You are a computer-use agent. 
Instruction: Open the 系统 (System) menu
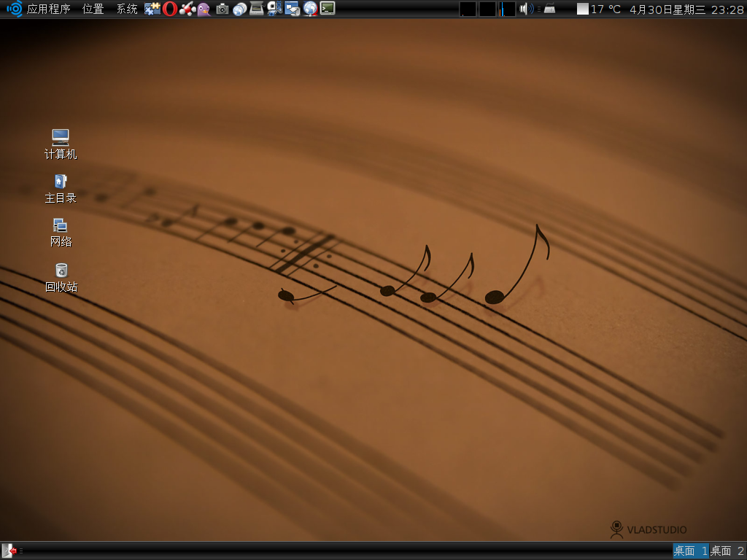coord(127,9)
